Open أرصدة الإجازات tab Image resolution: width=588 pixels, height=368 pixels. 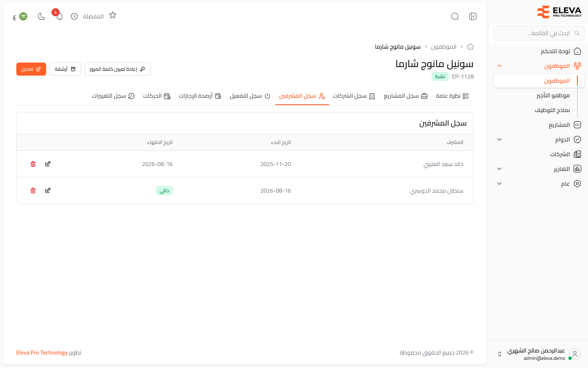pyautogui.click(x=200, y=96)
